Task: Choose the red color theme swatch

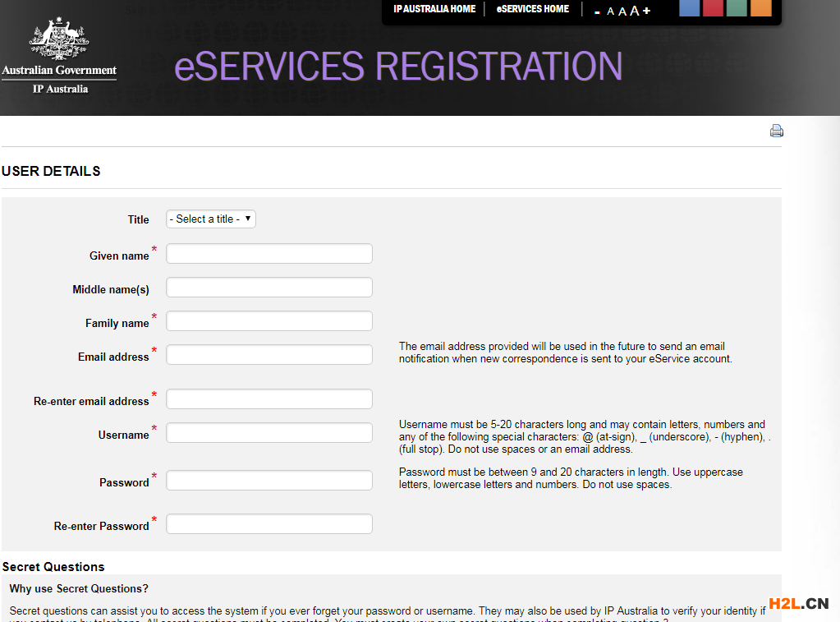Action: (713, 8)
